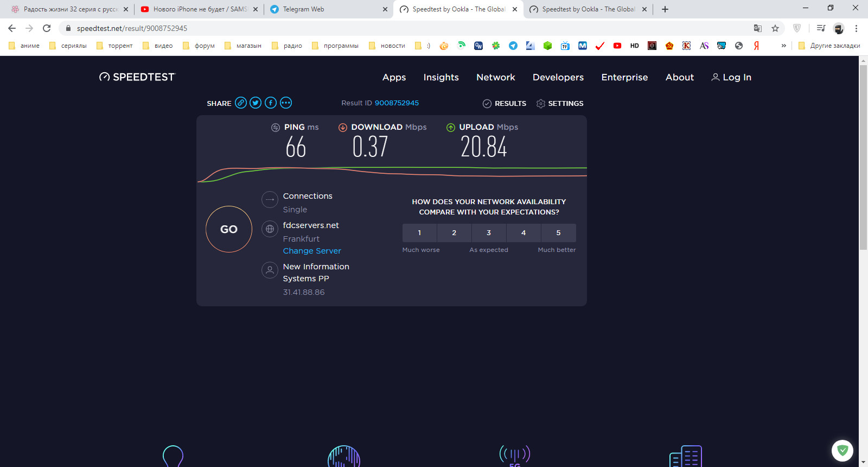868x467 pixels.
Task: Open the программы bookmarks folder
Action: coord(335,46)
